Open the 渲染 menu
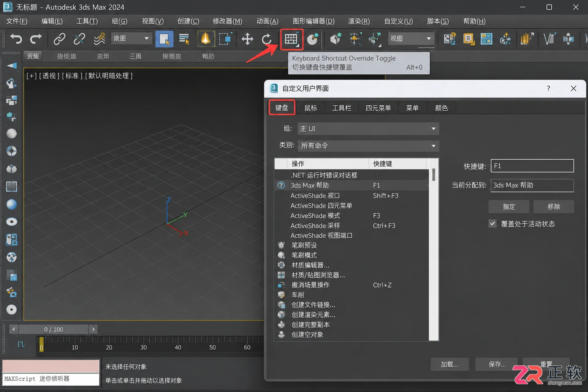 point(359,21)
